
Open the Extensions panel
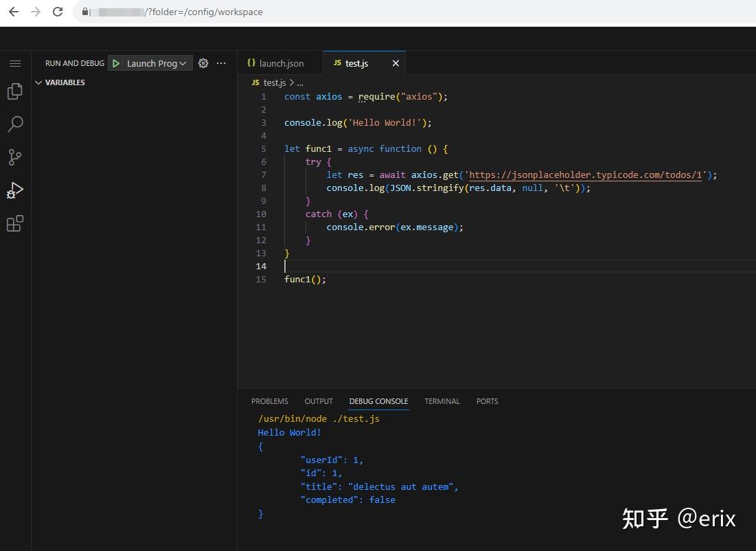point(15,223)
